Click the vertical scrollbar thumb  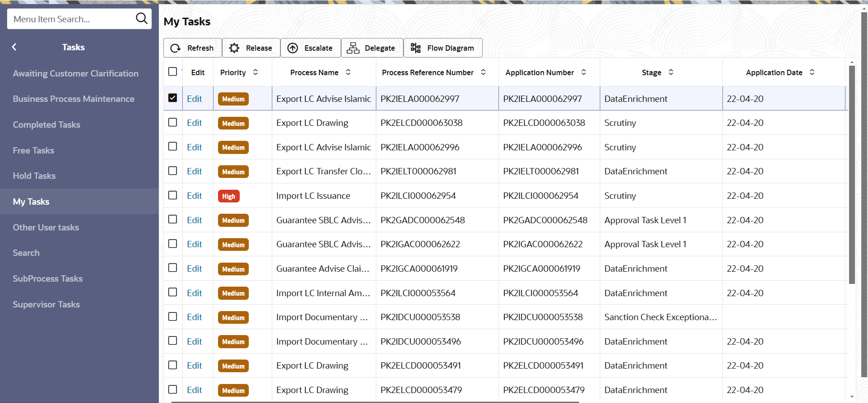coord(852,174)
